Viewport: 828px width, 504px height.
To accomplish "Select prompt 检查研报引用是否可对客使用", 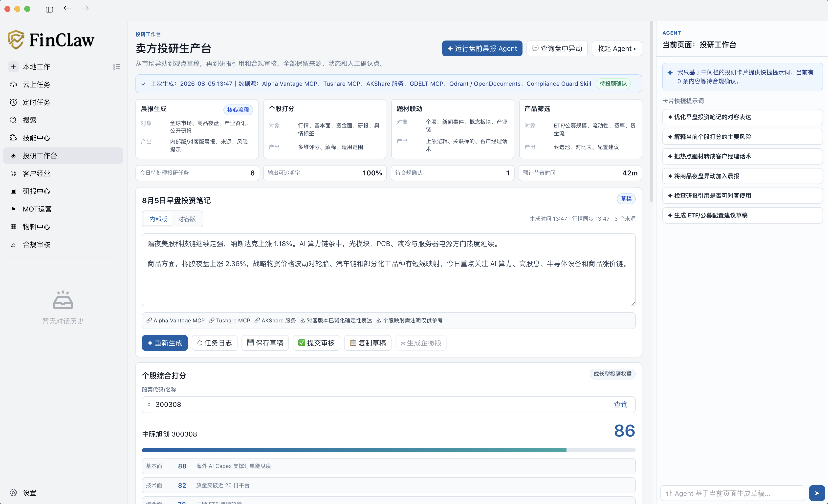I will pyautogui.click(x=742, y=196).
